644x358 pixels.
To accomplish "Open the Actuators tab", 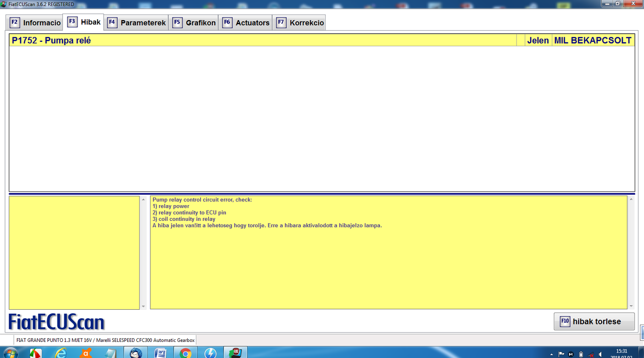I will click(246, 23).
